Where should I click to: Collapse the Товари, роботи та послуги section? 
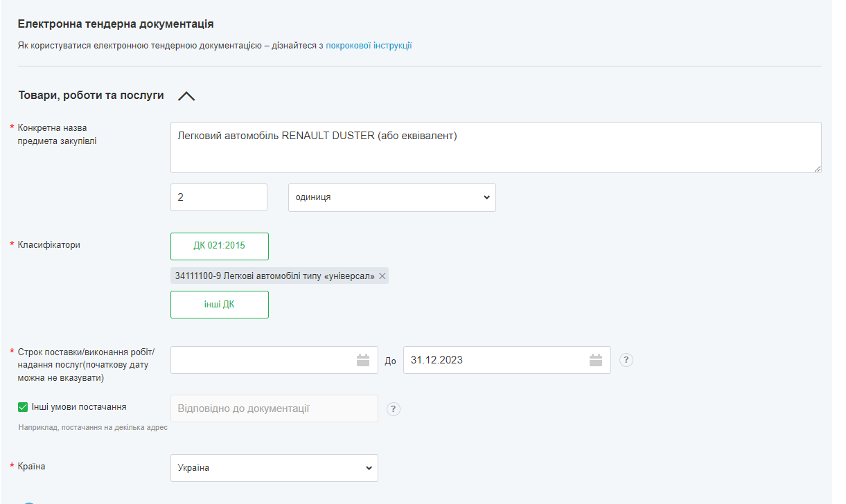click(x=186, y=96)
